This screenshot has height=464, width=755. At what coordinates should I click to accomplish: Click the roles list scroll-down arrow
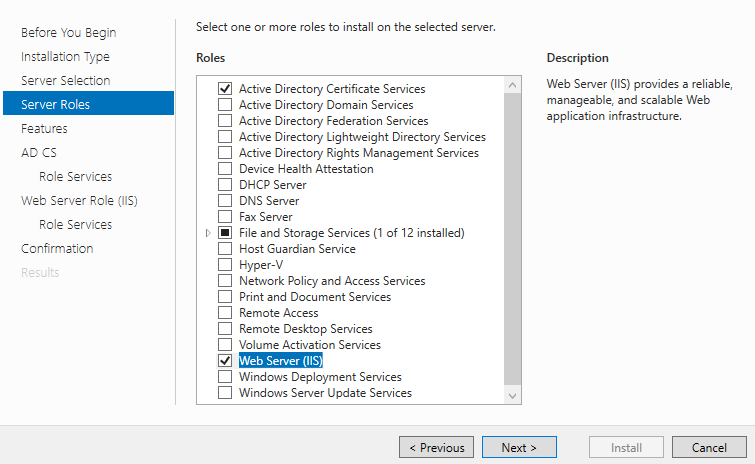[512, 395]
